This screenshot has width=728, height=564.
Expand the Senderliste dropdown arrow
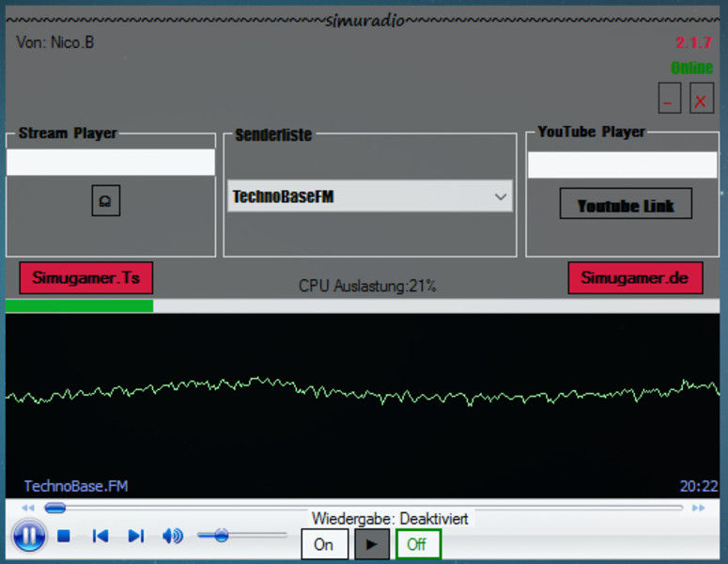[x=500, y=197]
